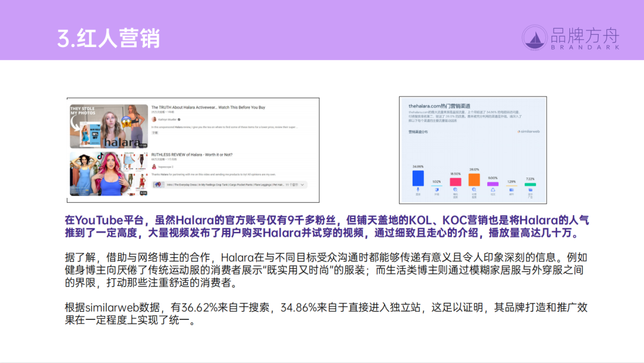Image resolution: width=644 pixels, height=363 pixels.
Task: Click the direct traffic icon under the blue bar
Action: 418,190
